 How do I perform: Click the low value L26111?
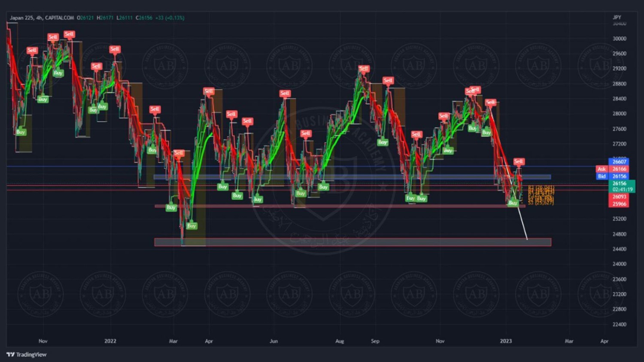point(125,18)
